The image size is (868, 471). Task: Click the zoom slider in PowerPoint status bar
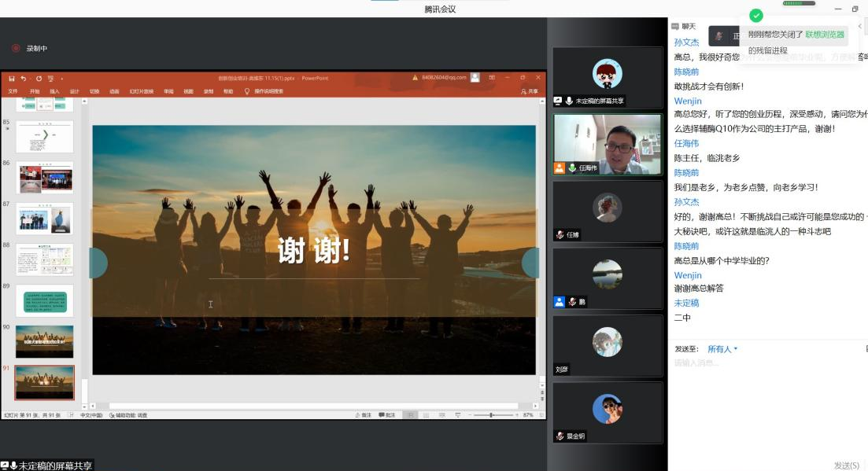click(x=491, y=415)
